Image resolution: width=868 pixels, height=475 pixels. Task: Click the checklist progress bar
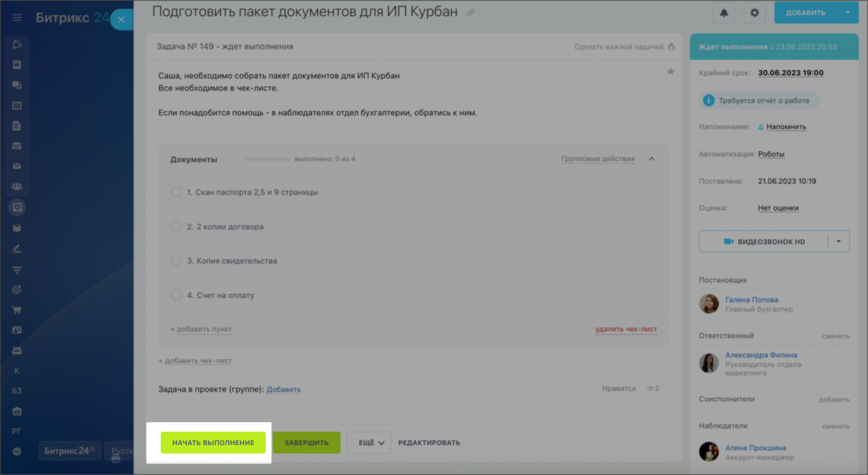(267, 159)
